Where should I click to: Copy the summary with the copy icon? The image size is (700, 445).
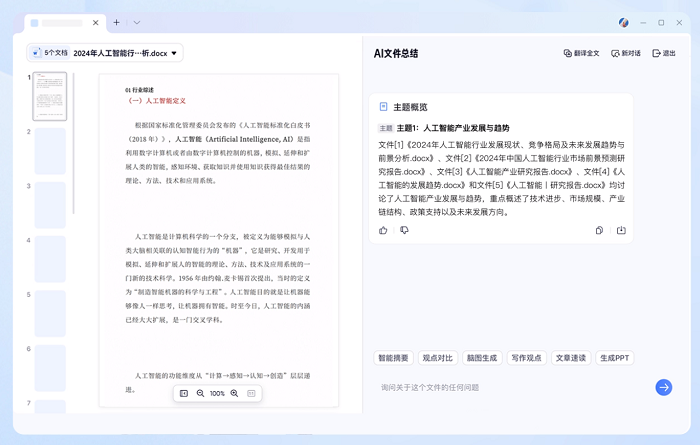[599, 230]
